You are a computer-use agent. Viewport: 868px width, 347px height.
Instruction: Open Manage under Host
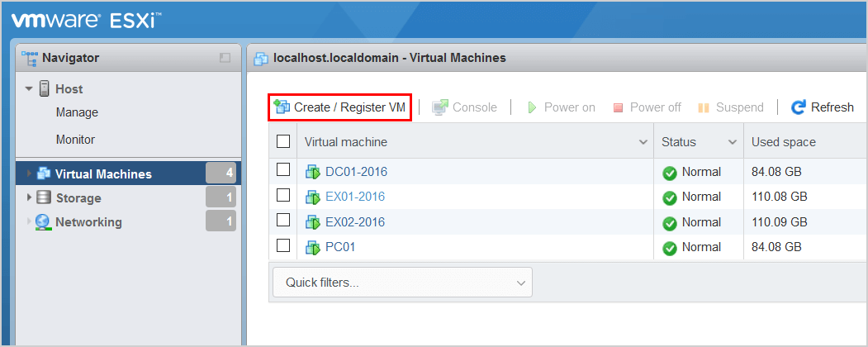pos(77,113)
